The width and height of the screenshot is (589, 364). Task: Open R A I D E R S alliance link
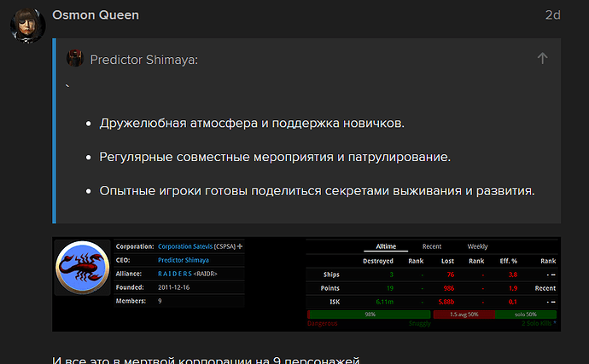(x=175, y=274)
